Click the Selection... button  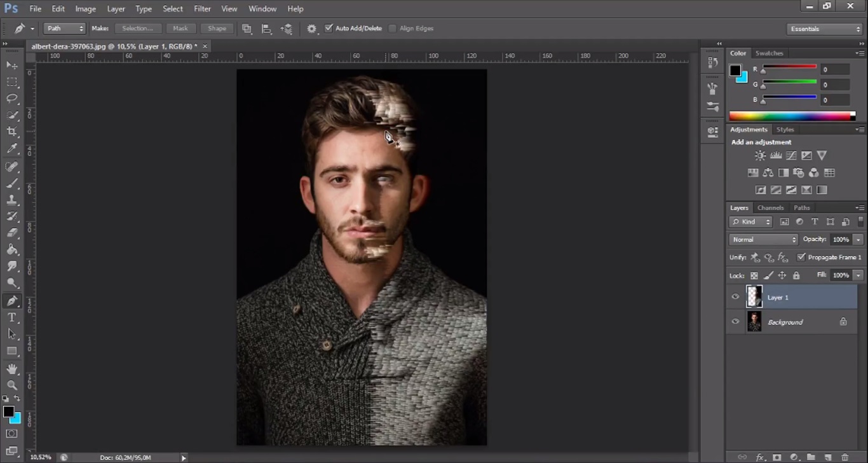coord(137,29)
